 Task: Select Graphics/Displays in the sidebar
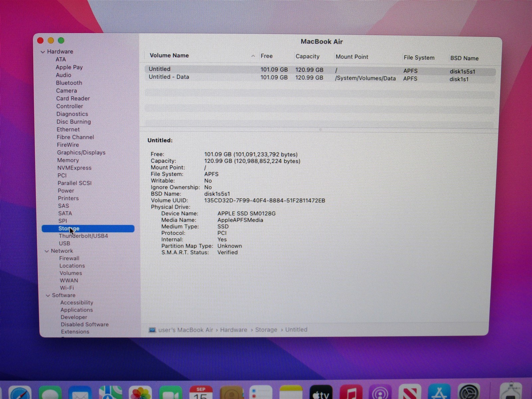[x=81, y=153]
